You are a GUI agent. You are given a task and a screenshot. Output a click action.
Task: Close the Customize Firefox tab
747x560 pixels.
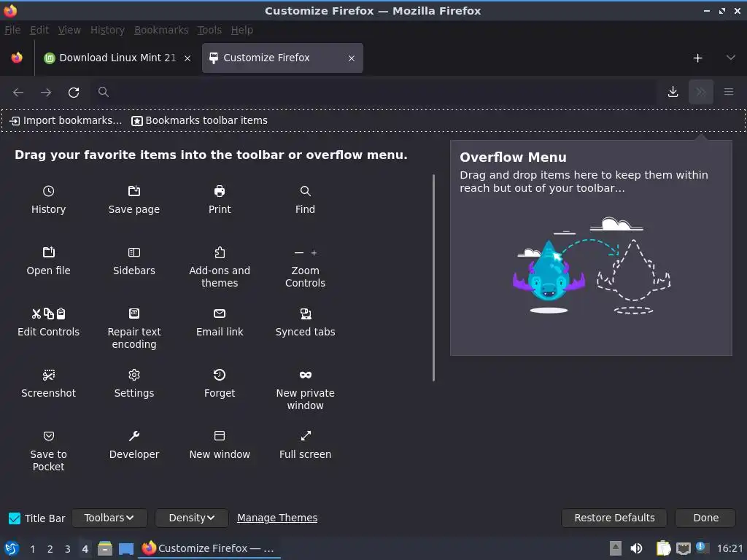click(x=351, y=58)
